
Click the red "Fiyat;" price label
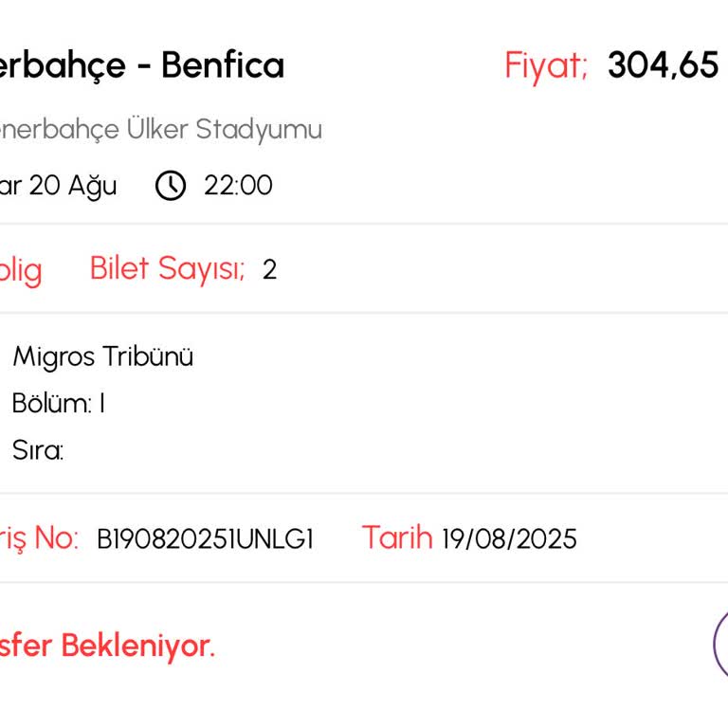coord(546,65)
